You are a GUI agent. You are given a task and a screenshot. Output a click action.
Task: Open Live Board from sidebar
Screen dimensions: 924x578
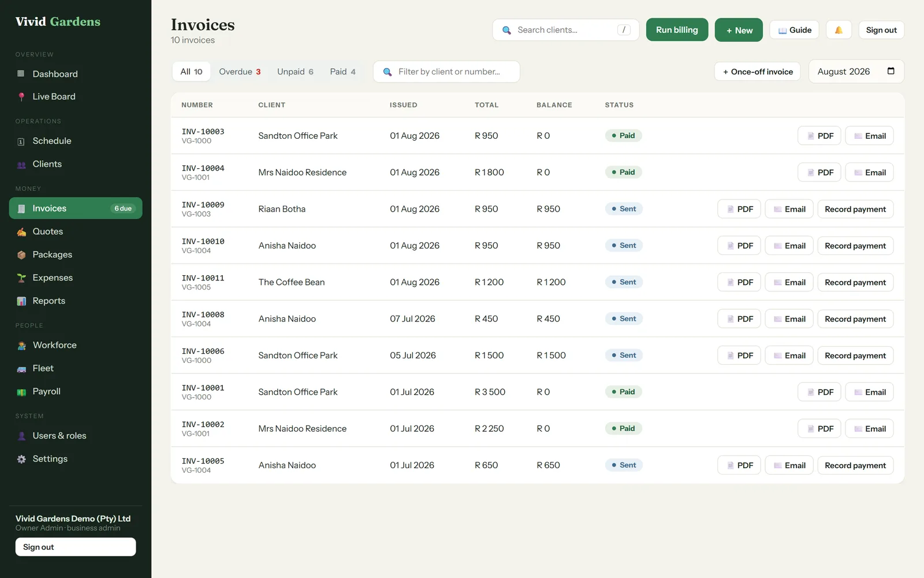click(76, 97)
